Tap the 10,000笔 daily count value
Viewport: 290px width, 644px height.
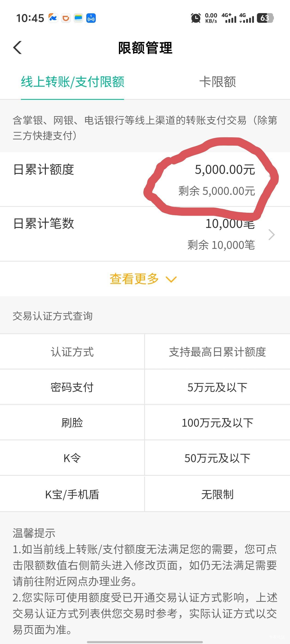pos(230,224)
